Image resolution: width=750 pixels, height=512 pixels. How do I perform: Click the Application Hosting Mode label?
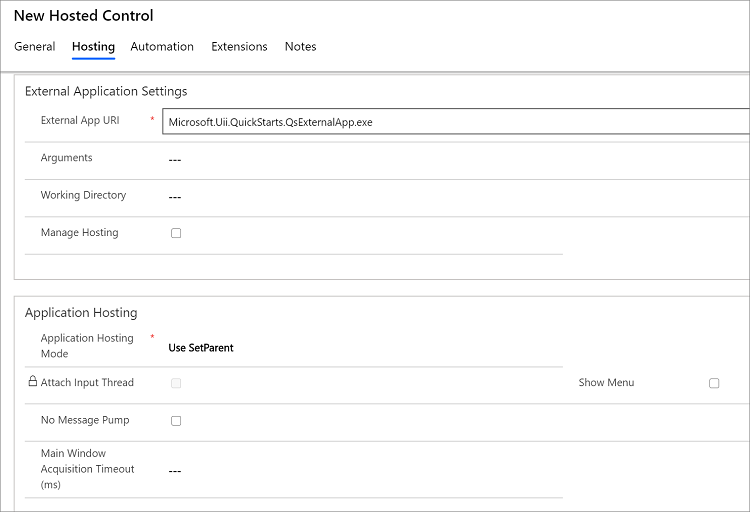coord(87,345)
